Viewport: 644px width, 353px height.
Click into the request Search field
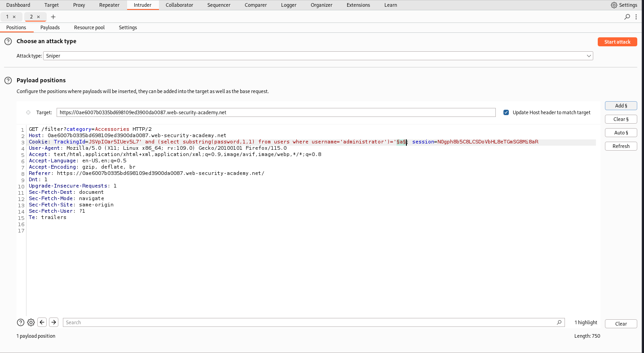tap(313, 322)
